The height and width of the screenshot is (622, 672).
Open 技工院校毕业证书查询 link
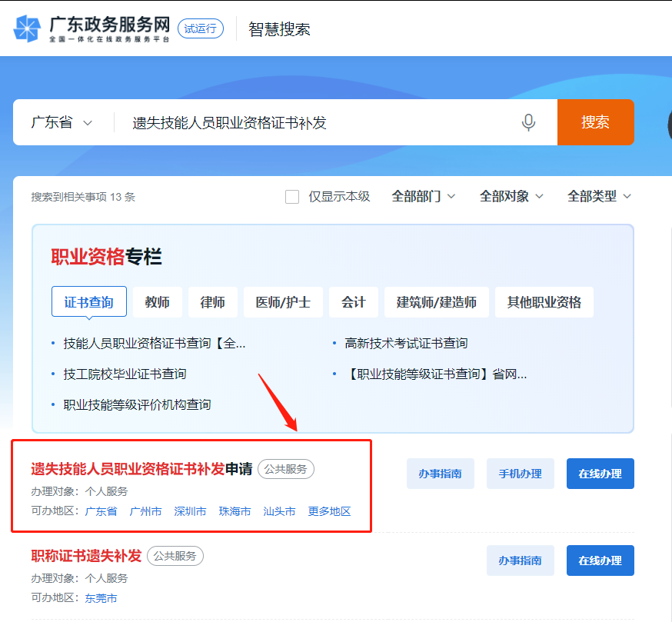[x=125, y=374]
